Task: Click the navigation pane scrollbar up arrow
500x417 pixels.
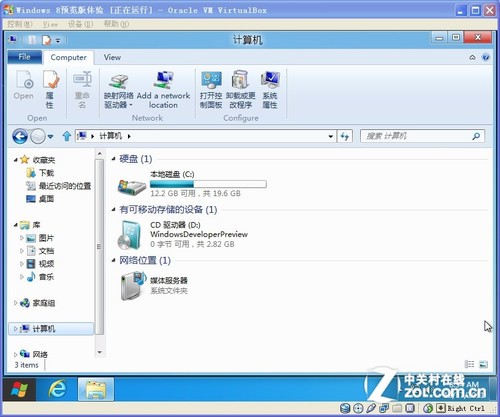Action: point(99,154)
